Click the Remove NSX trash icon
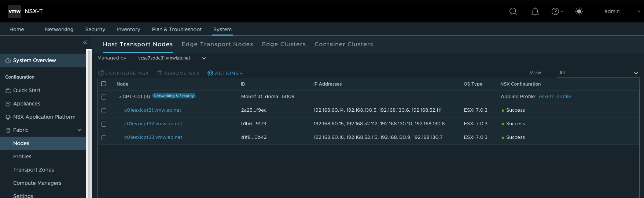The height and width of the screenshot is (198, 644). point(160,73)
